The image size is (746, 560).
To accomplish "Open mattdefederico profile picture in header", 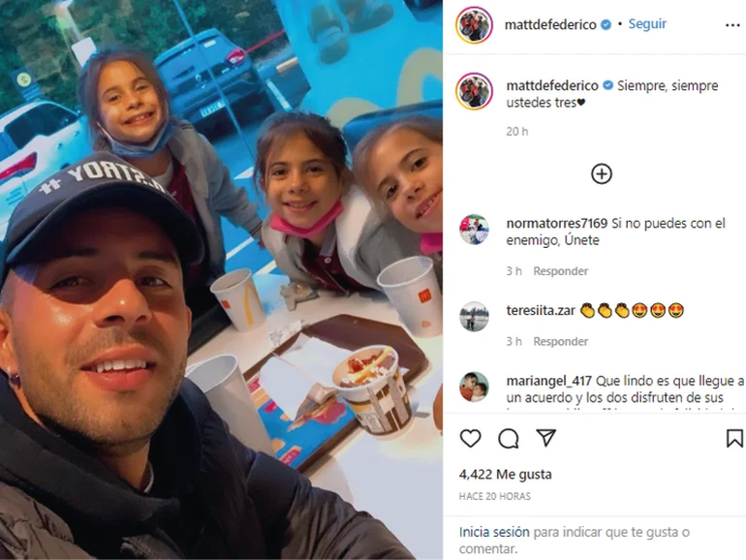I will (474, 25).
